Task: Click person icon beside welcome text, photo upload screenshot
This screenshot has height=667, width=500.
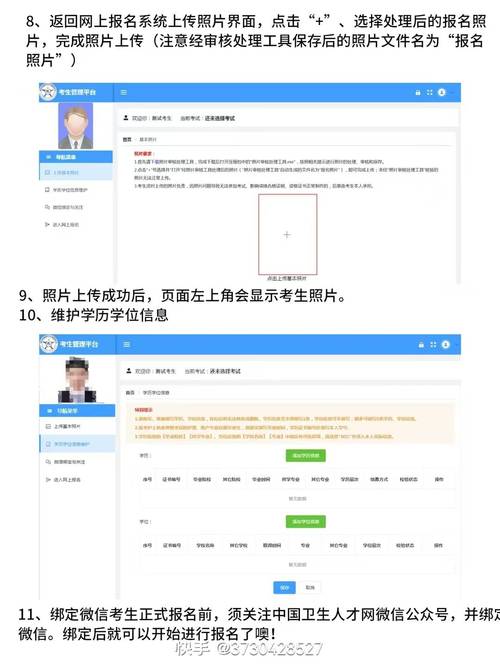Action: 126,118
